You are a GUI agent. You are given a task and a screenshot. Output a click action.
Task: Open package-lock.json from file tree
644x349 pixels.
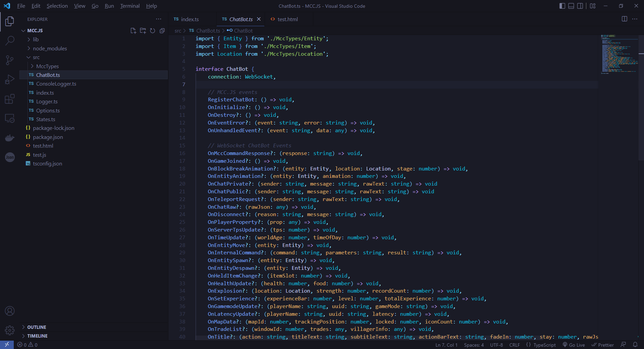94,128
